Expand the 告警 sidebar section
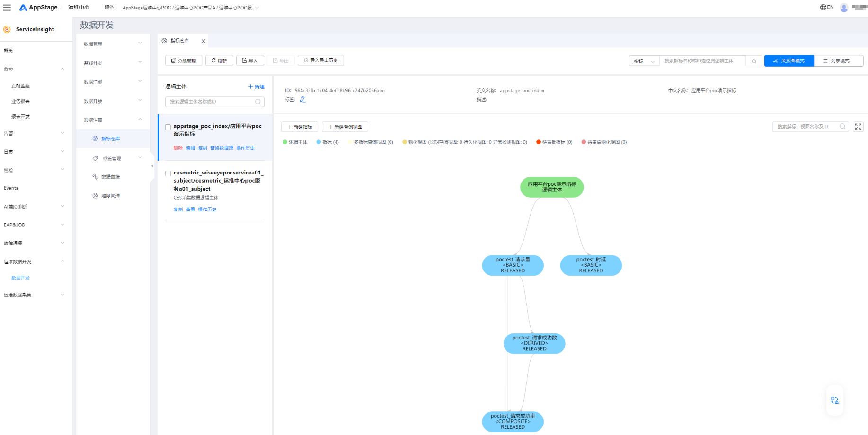 pyautogui.click(x=34, y=134)
